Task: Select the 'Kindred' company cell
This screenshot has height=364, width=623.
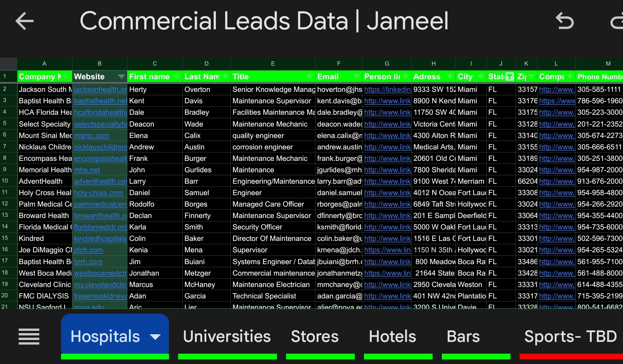Action: [45, 239]
